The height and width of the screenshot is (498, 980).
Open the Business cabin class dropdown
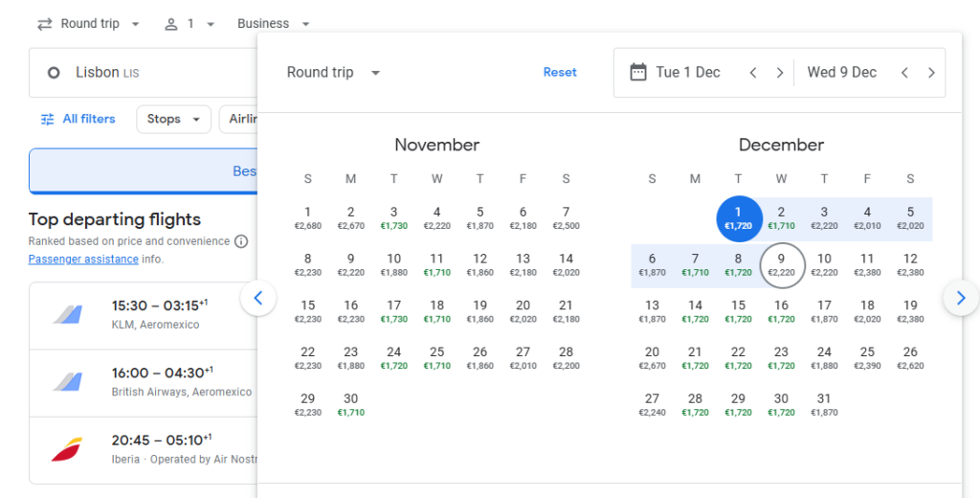[273, 24]
